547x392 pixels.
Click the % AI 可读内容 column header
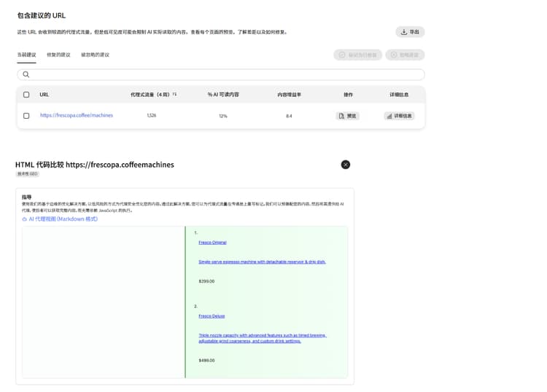click(x=223, y=95)
